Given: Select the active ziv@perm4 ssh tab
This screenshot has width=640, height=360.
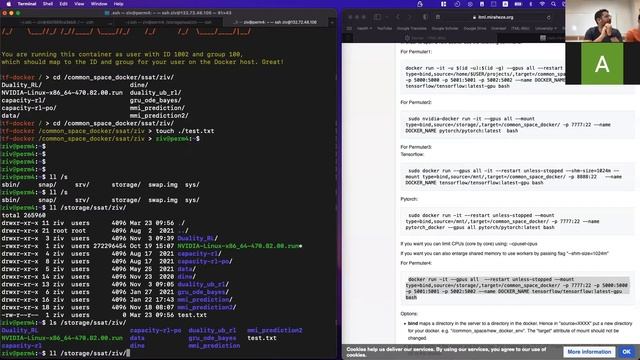Looking at the screenshot, I should [x=276, y=22].
